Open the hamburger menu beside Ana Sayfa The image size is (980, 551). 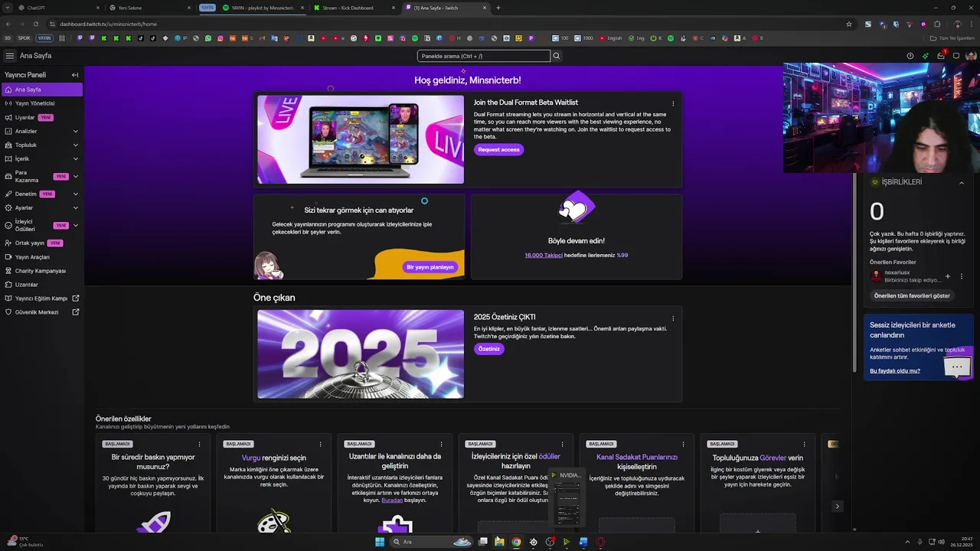coord(9,56)
